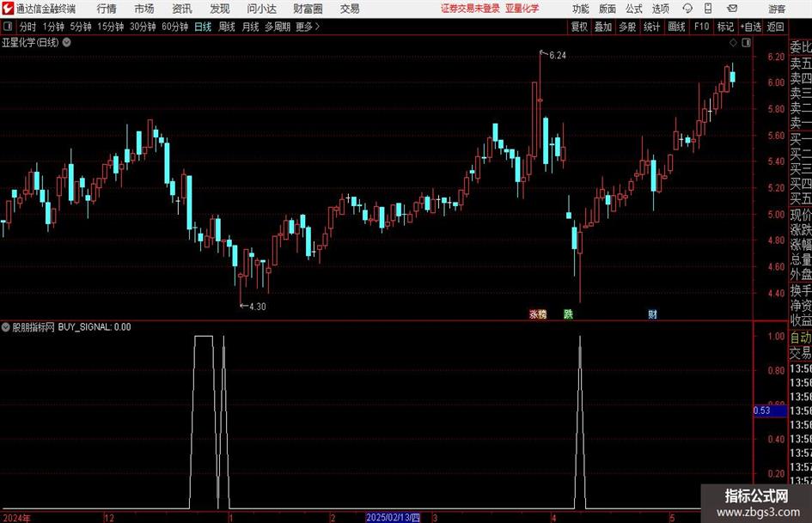
Task: Click the 返回 back button
Action: point(775,27)
